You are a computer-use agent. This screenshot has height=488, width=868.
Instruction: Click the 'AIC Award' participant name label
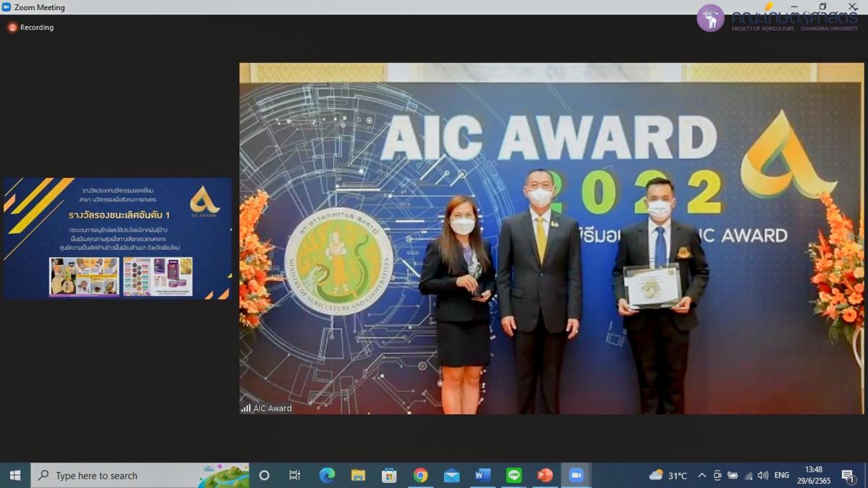[x=273, y=408]
